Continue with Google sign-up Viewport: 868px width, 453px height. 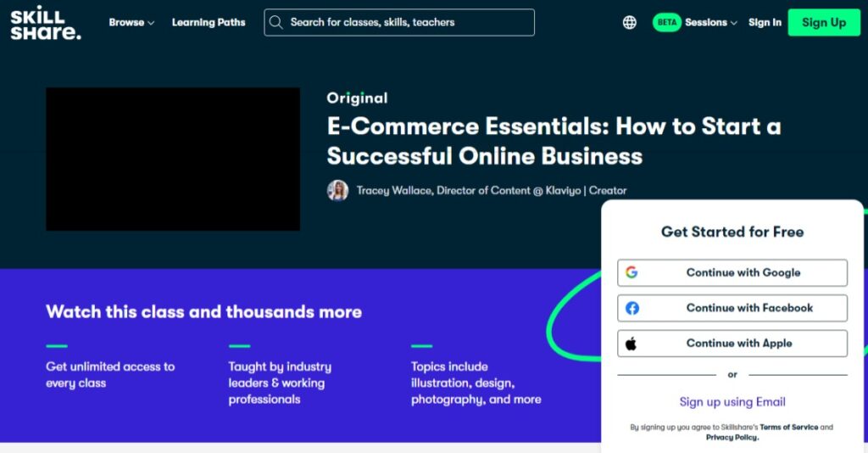(x=732, y=272)
